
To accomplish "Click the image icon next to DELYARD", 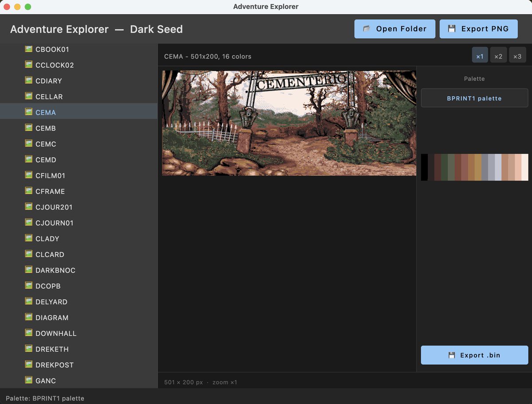I will coord(29,301).
